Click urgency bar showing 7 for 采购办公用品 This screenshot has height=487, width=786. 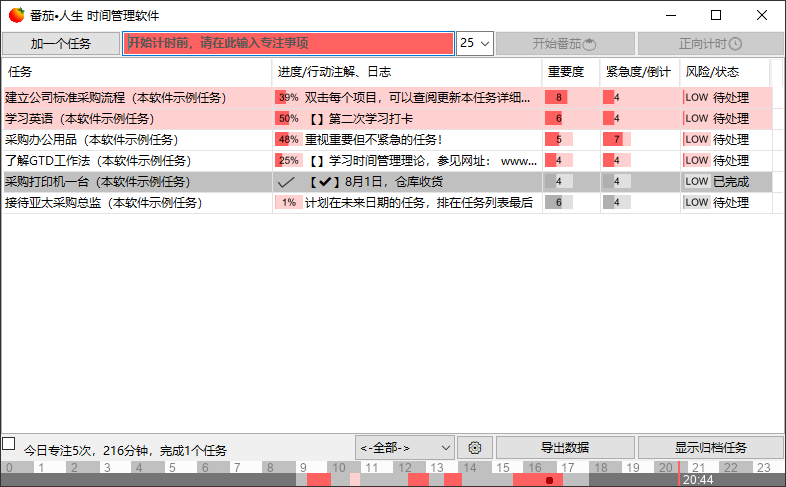coord(617,140)
